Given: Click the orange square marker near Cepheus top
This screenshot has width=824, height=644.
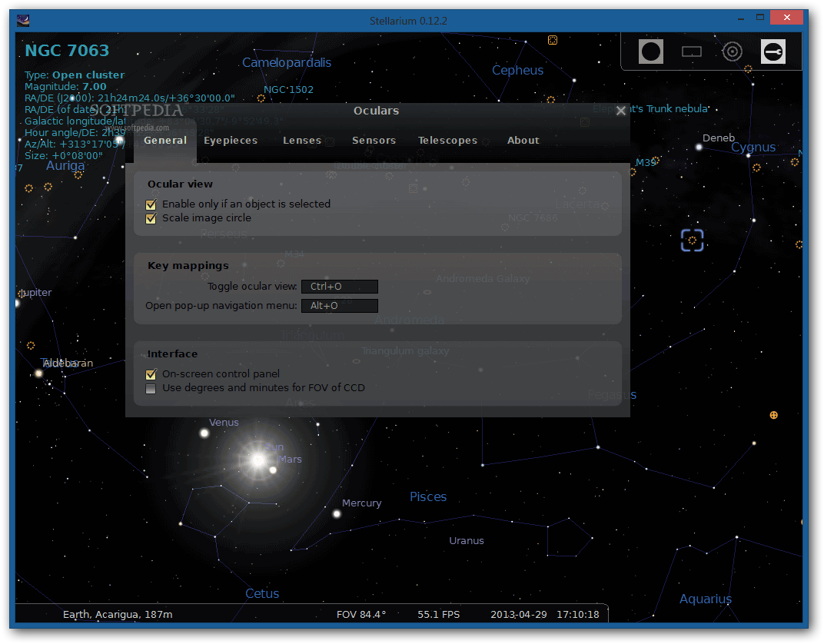Looking at the screenshot, I should click(553, 41).
